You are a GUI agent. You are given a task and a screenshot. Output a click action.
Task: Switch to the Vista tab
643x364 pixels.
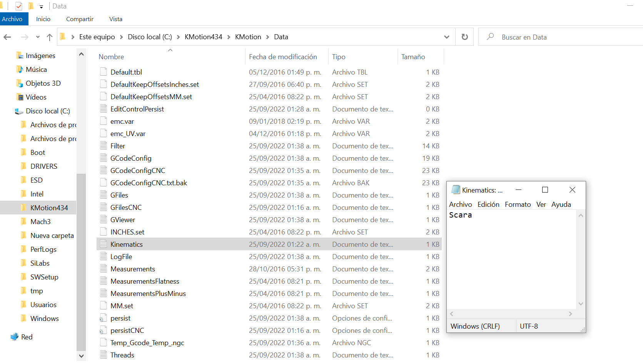pos(115,19)
